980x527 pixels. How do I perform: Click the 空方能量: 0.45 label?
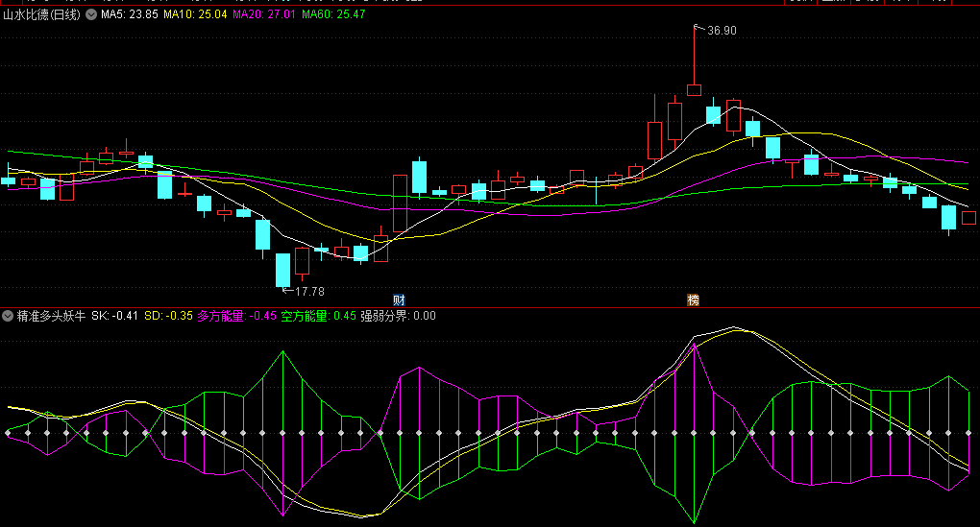319,315
